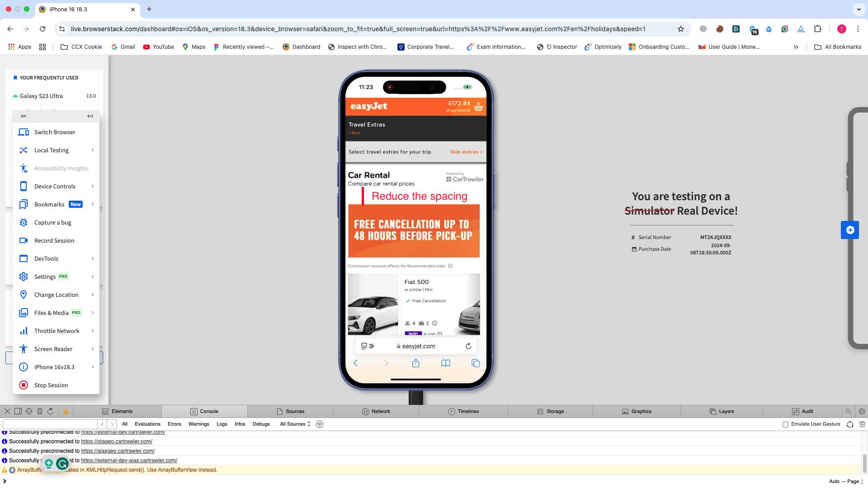Image resolution: width=868 pixels, height=488 pixels.
Task: Open the All Sources dropdown
Action: [295, 424]
